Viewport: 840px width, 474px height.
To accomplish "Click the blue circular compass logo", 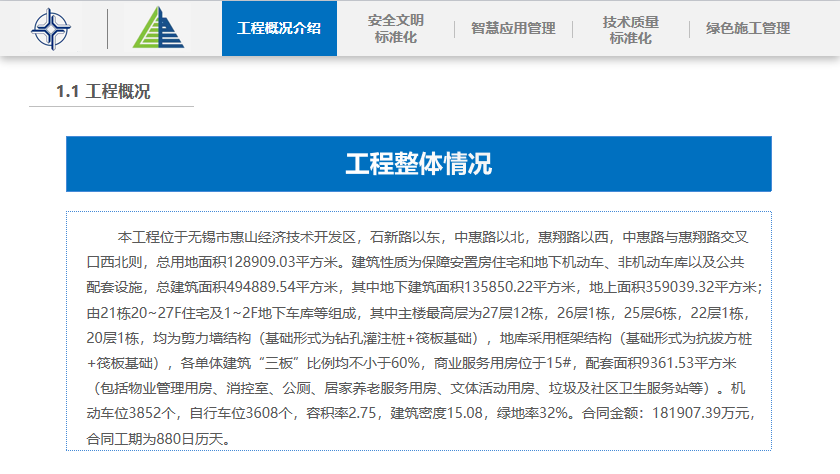I will coord(51,29).
